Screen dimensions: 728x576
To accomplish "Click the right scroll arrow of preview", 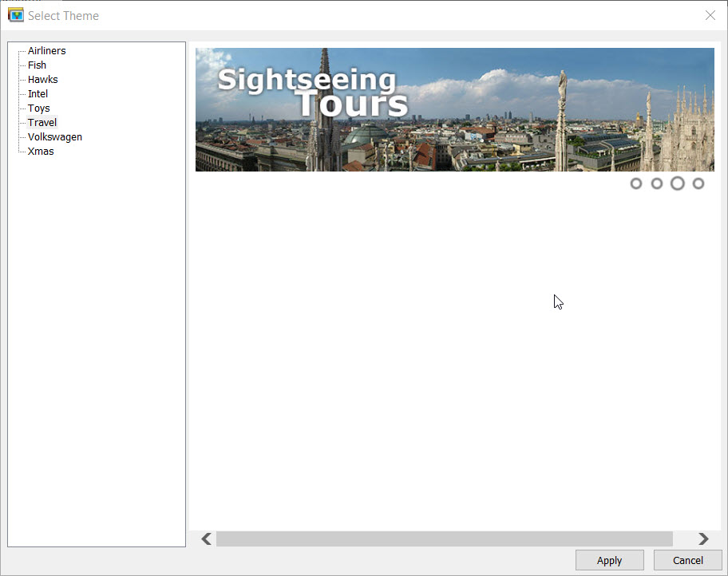I will (x=703, y=539).
